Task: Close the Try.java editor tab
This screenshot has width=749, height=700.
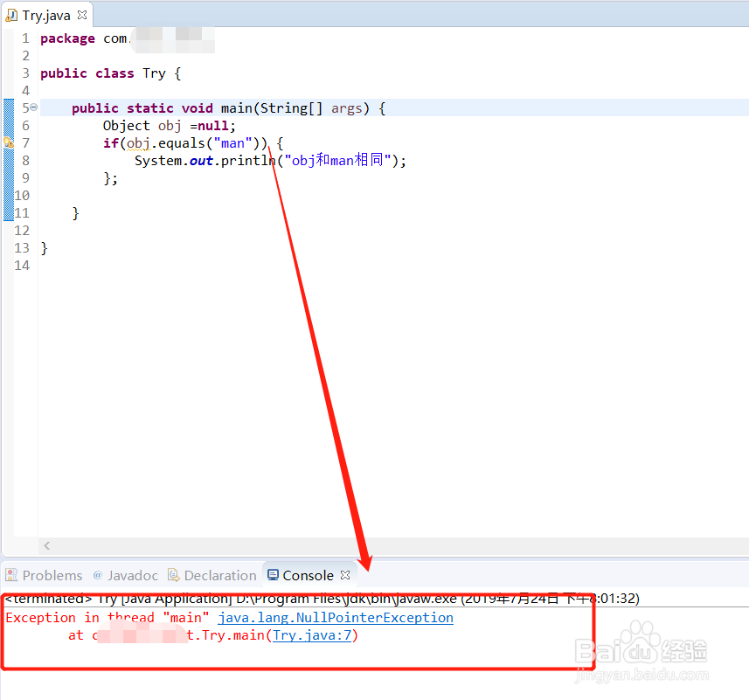Action: (82, 15)
